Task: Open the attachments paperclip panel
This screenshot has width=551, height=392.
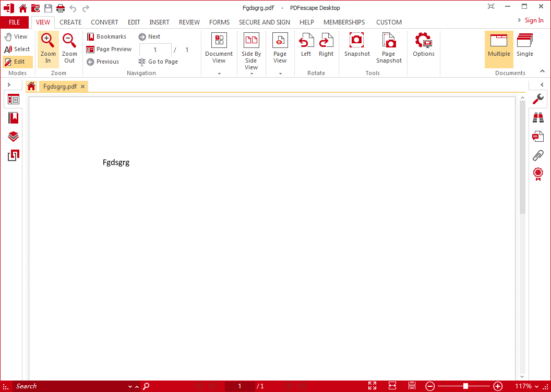Action: pyautogui.click(x=538, y=155)
